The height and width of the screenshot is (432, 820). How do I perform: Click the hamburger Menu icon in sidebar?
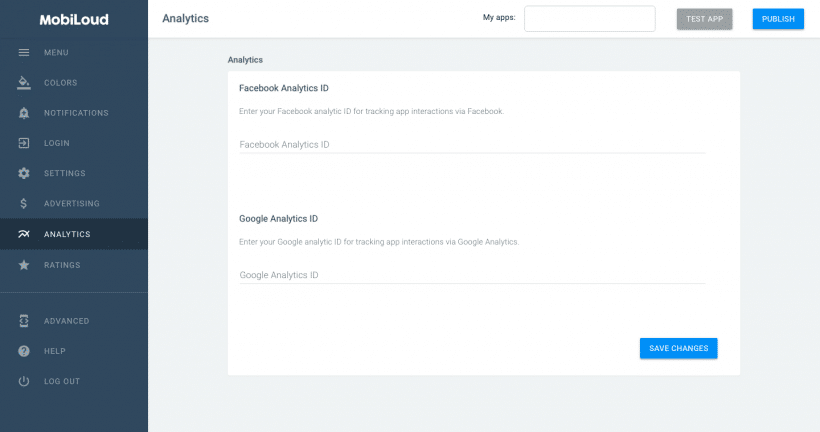(x=24, y=52)
